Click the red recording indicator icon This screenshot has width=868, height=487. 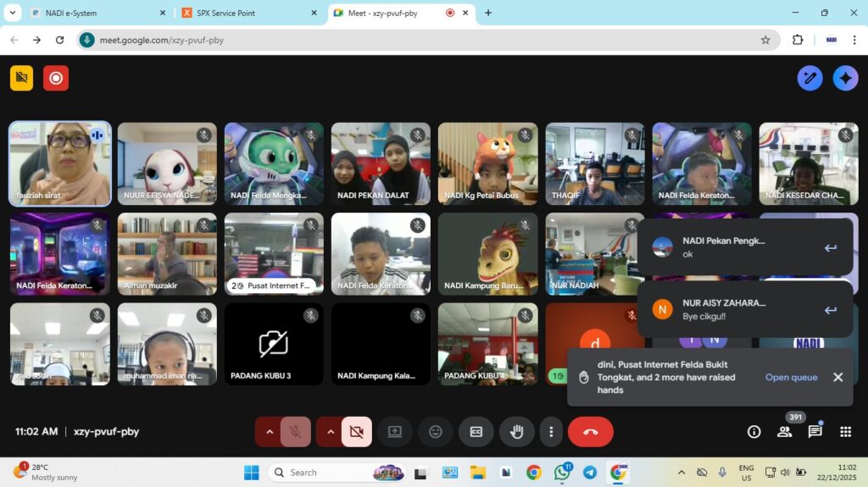[56, 78]
